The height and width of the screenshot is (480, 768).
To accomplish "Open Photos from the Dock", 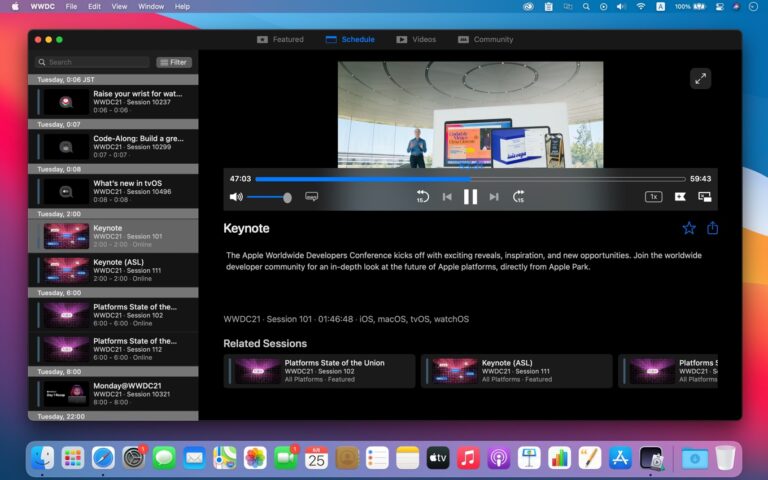I will pos(255,458).
